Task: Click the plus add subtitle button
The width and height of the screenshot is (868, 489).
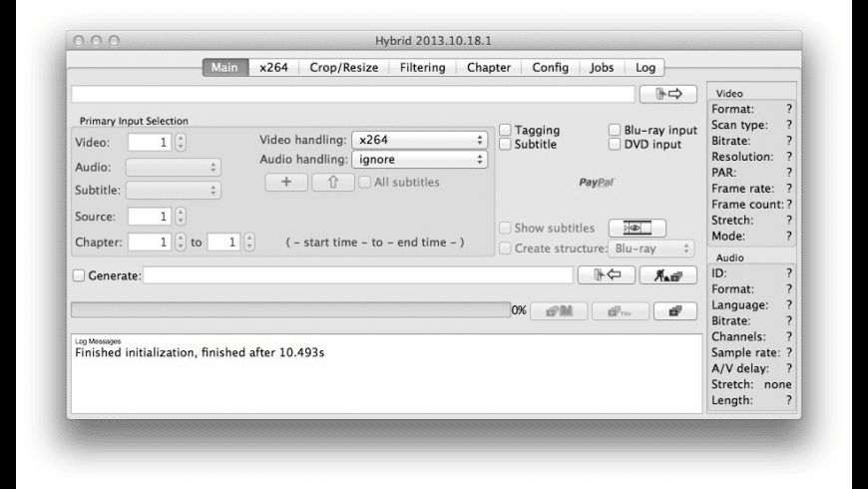Action: pyautogui.click(x=286, y=182)
